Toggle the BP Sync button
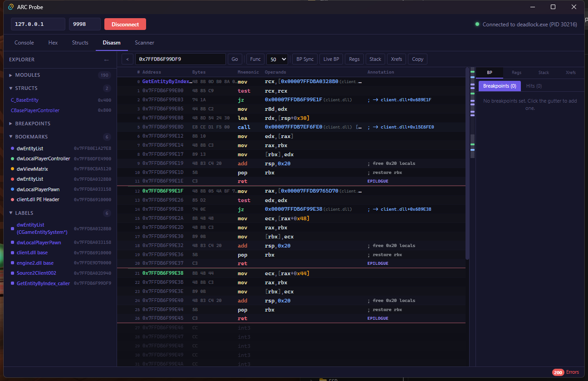Screen dimensions: 588x381 point(305,59)
